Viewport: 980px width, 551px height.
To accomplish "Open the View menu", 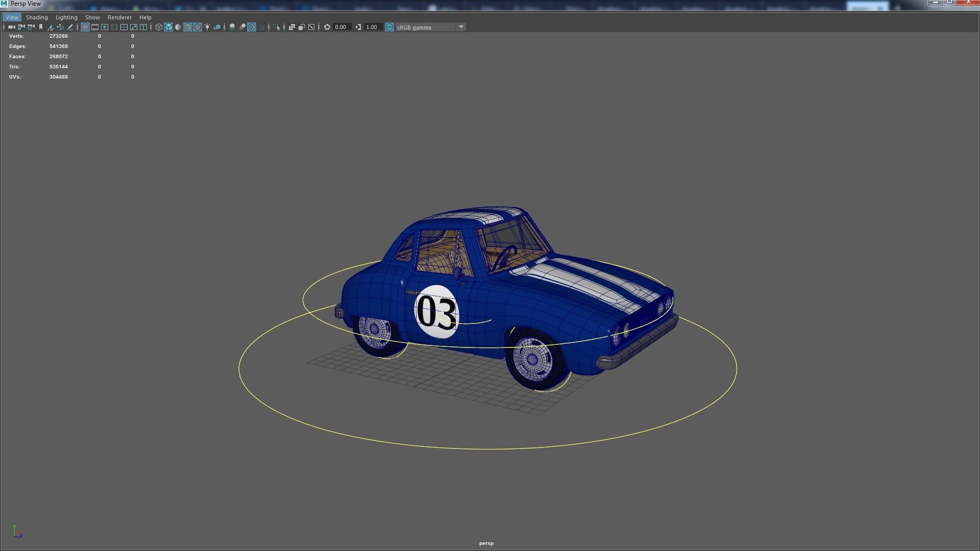I will pos(12,17).
